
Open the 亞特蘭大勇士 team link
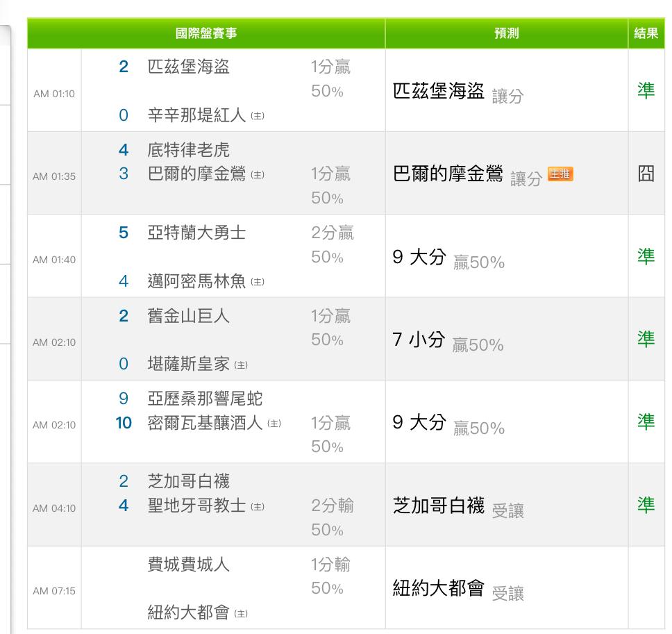(196, 233)
